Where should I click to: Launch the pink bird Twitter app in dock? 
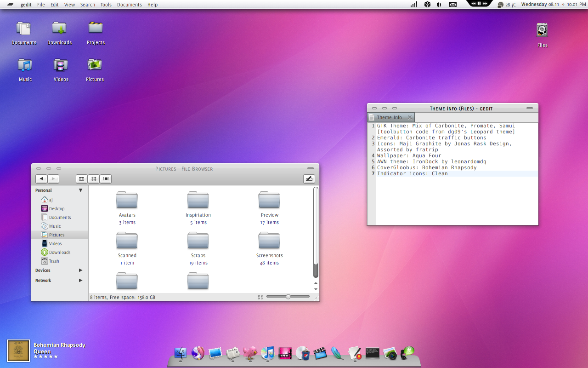click(x=250, y=353)
